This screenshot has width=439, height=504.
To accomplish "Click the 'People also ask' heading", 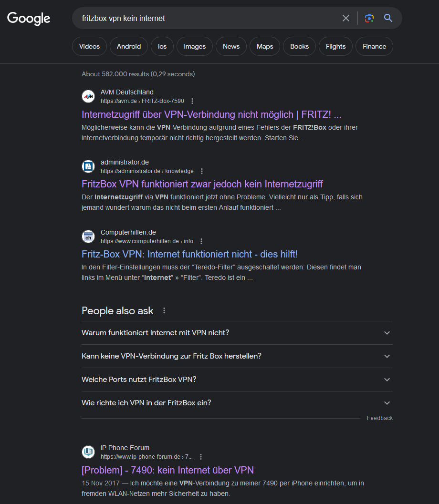I will click(117, 311).
